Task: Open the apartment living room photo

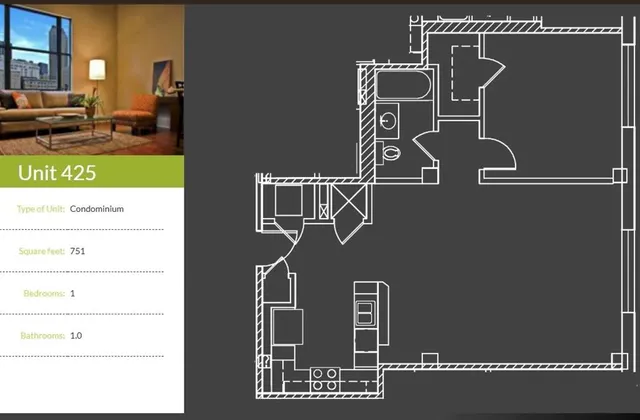Action: 92,77
